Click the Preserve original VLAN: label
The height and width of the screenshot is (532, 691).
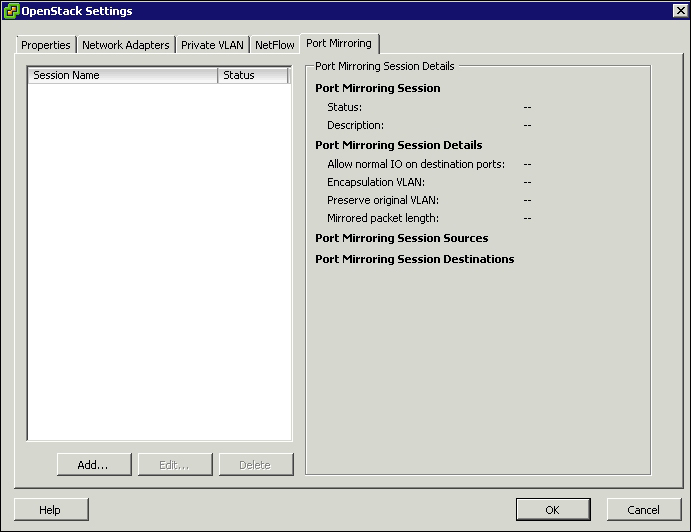[383, 200]
